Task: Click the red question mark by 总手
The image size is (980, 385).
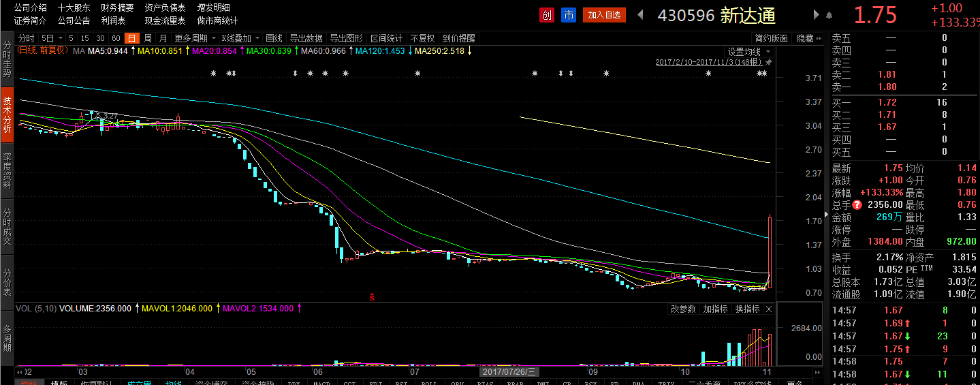Action: coord(857,205)
